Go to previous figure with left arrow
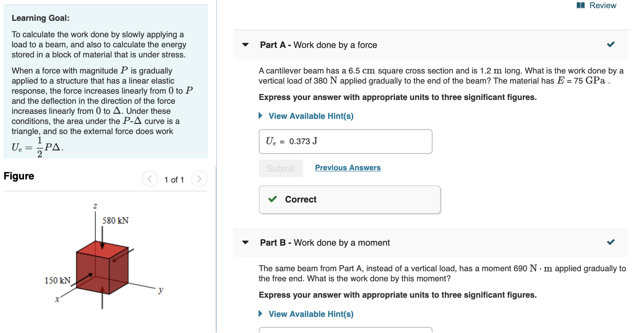The width and height of the screenshot is (644, 333). click(x=150, y=178)
